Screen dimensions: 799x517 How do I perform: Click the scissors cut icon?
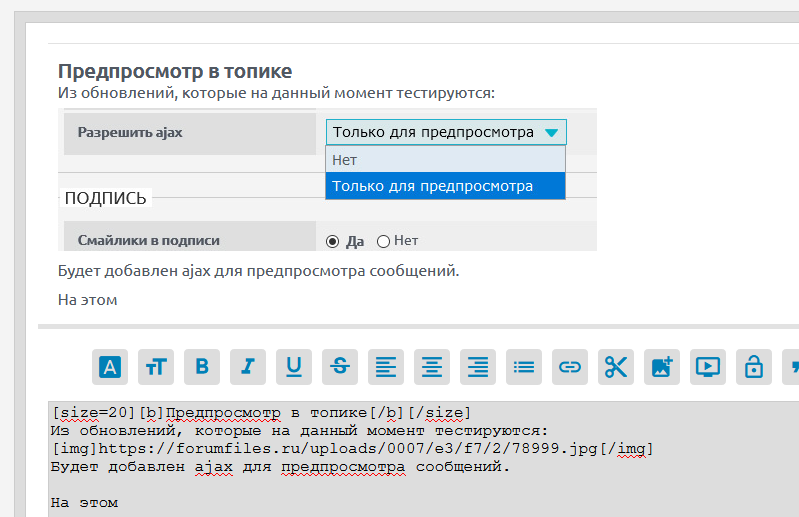[616, 367]
